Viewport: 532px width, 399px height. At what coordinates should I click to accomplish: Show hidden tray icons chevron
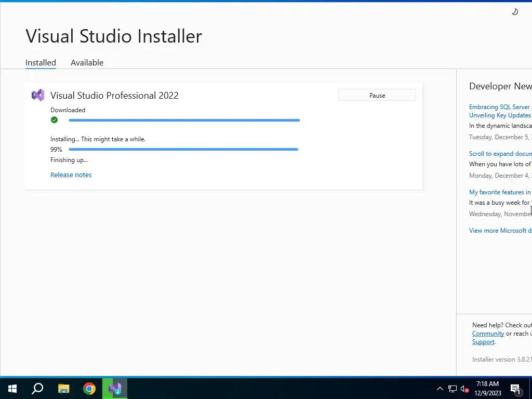click(x=440, y=389)
